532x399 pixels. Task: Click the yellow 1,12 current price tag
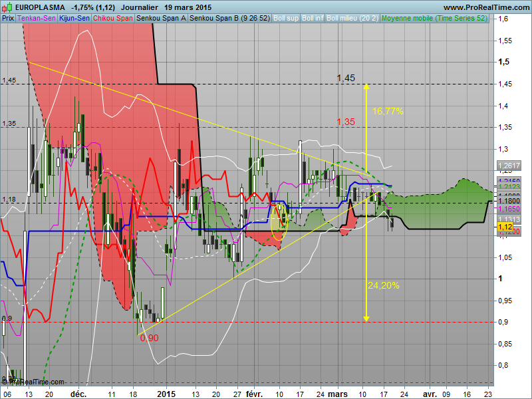[x=504, y=227]
